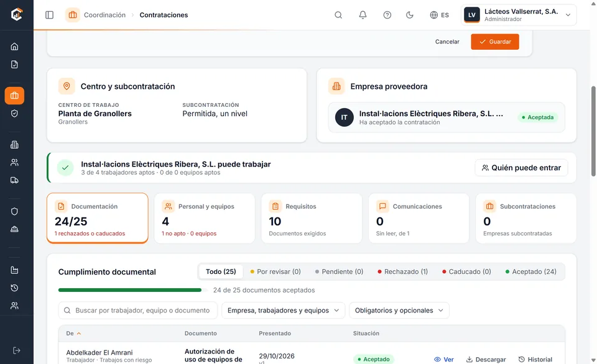Open the building icon in the sidebar

point(14,145)
